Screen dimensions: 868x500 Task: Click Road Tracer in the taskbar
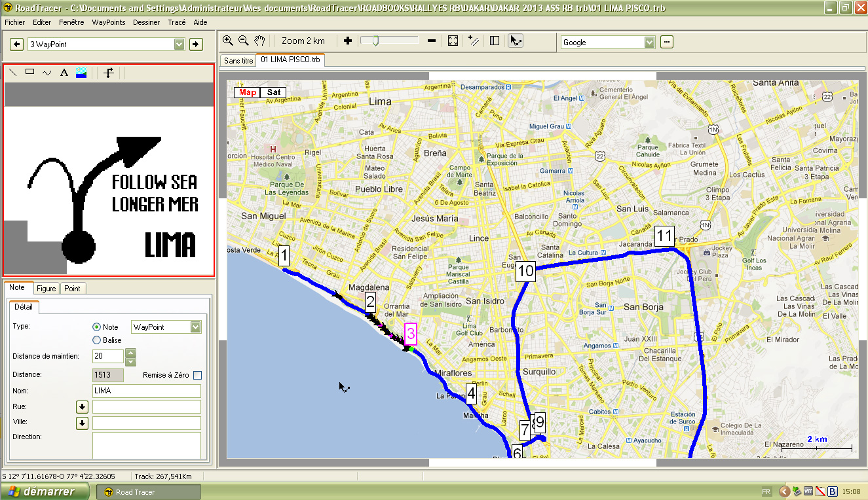148,492
